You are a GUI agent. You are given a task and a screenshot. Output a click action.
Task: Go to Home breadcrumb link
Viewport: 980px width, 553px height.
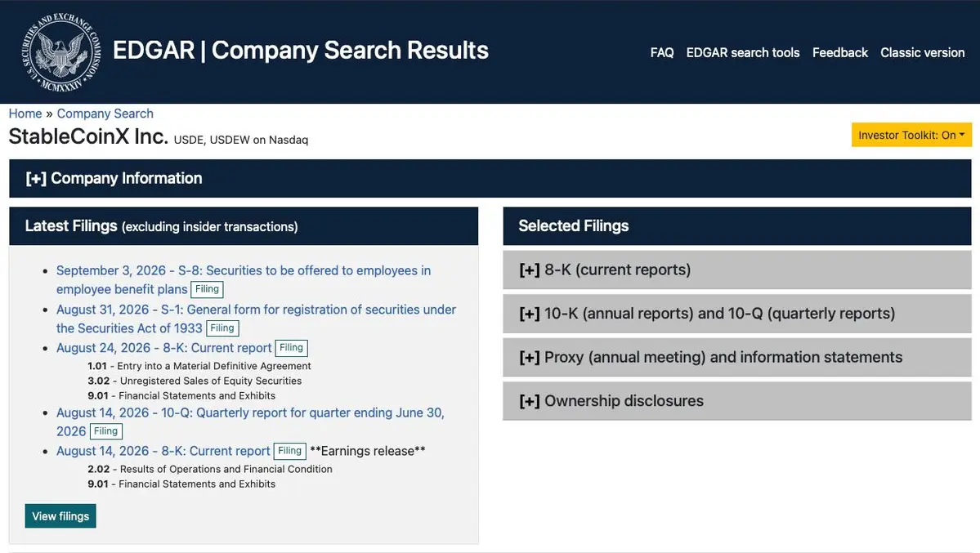click(x=25, y=114)
